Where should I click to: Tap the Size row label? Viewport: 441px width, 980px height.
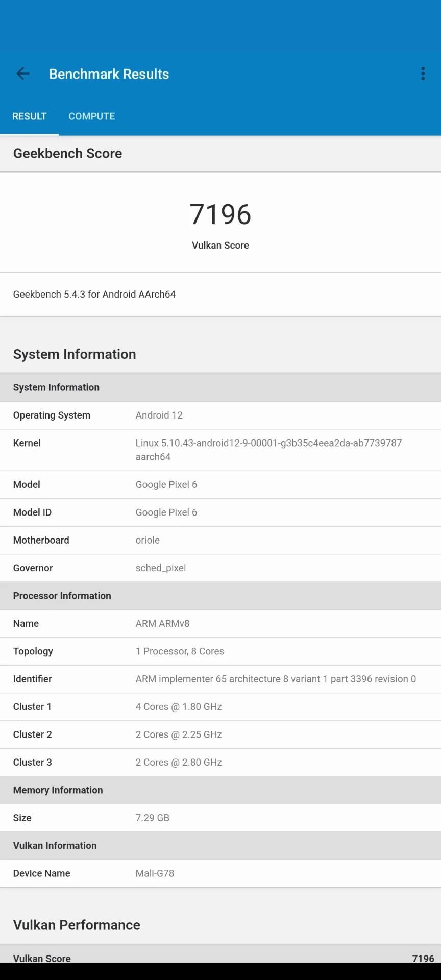pyautogui.click(x=22, y=818)
